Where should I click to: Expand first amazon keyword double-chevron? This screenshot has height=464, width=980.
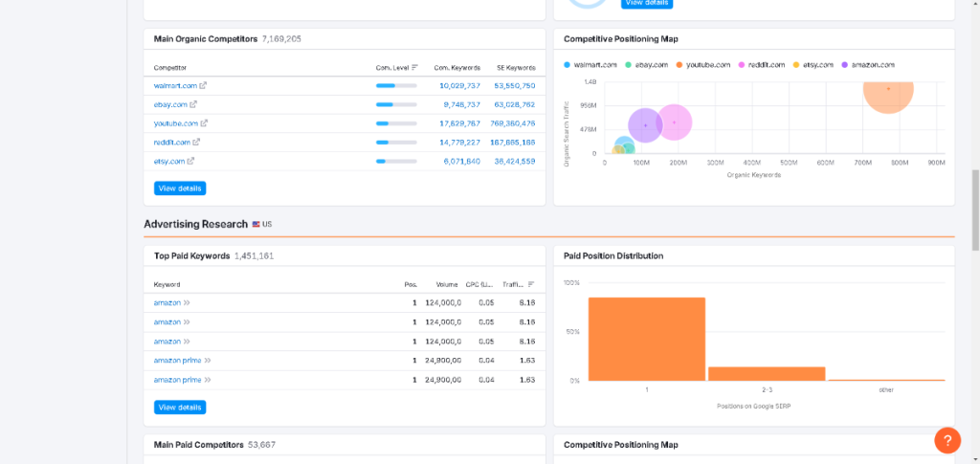pos(187,303)
